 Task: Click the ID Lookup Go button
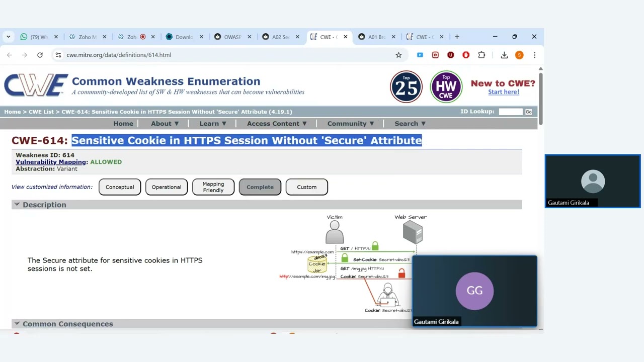(528, 112)
